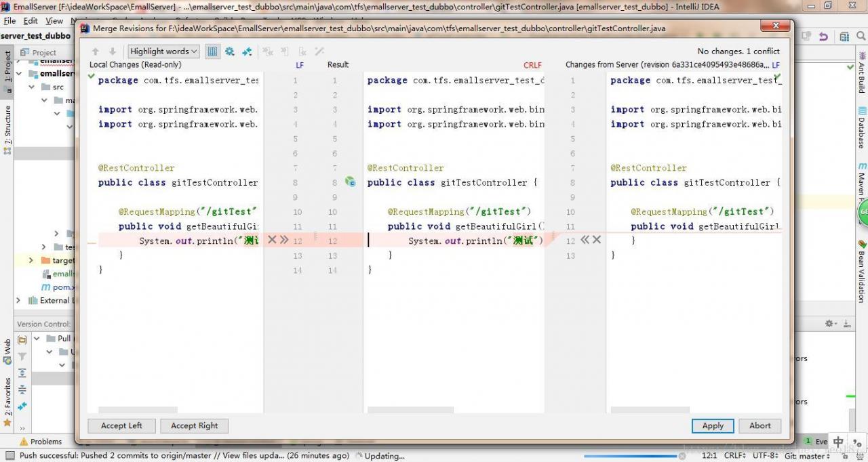Click the Git: master branch widget
Image resolution: width=868 pixels, height=462 pixels.
[807, 456]
